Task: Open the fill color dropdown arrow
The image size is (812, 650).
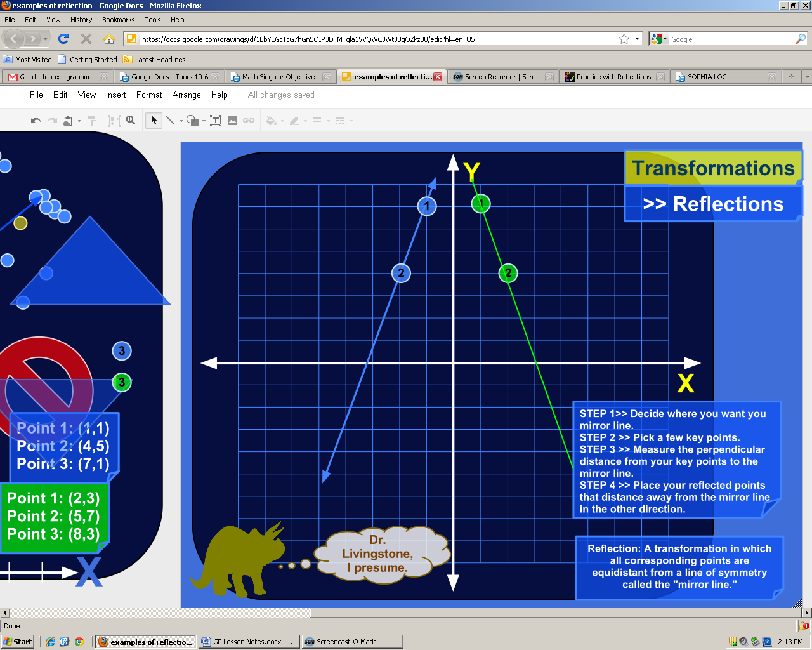Action: (282, 121)
